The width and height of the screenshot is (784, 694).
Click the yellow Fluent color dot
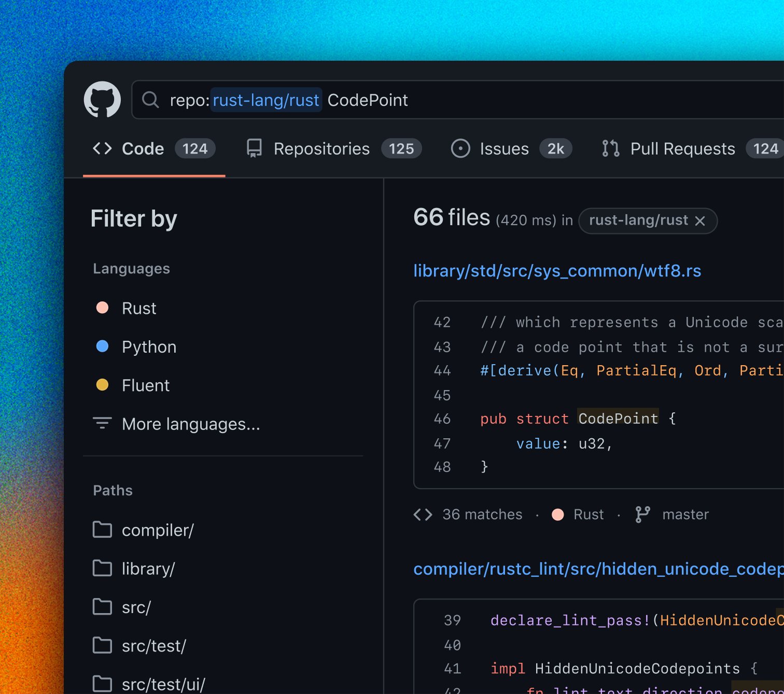103,384
